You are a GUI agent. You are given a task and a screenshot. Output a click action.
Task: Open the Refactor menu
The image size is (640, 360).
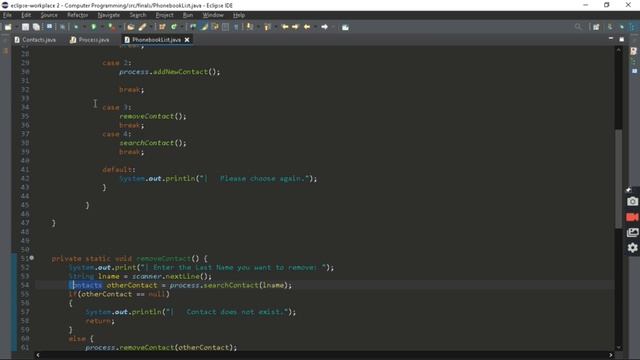click(x=78, y=15)
